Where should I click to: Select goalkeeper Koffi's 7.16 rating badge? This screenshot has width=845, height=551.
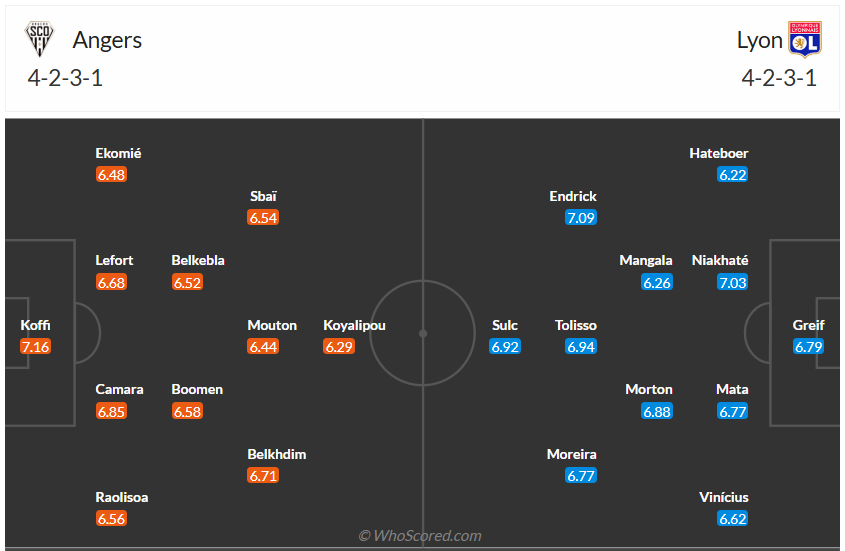click(35, 347)
